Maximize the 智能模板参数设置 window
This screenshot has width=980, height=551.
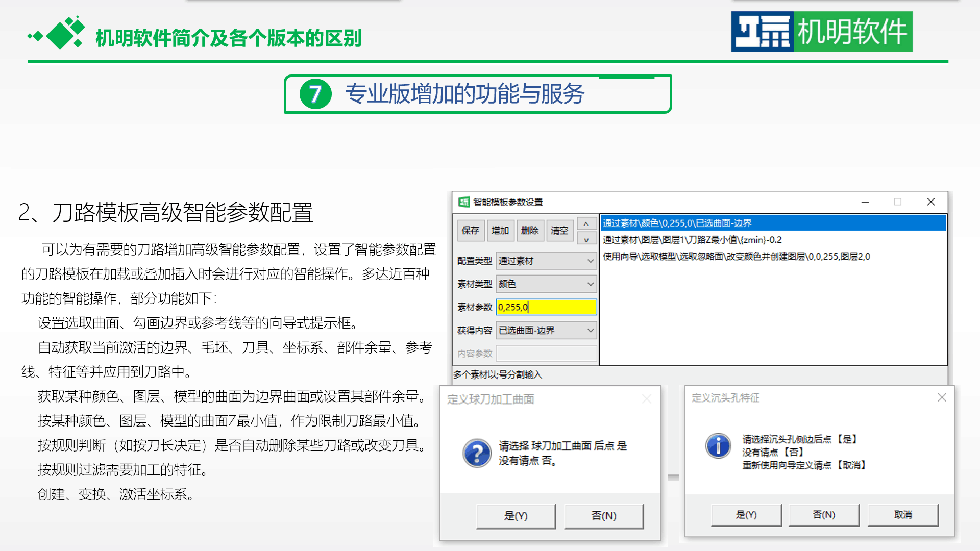[898, 202]
